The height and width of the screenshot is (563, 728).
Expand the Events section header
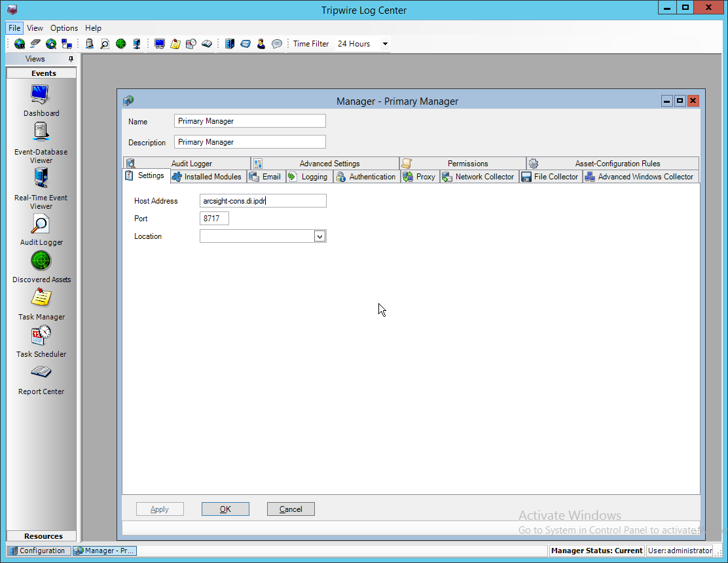(41, 73)
